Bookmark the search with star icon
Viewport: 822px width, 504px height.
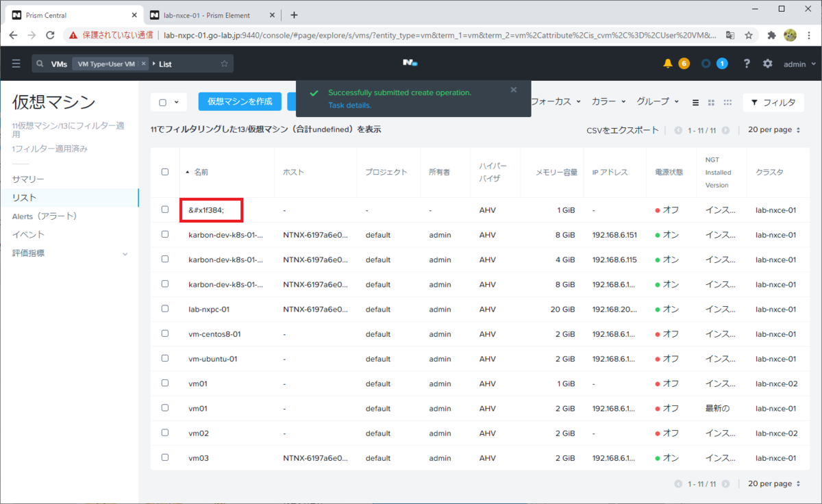[x=224, y=64]
